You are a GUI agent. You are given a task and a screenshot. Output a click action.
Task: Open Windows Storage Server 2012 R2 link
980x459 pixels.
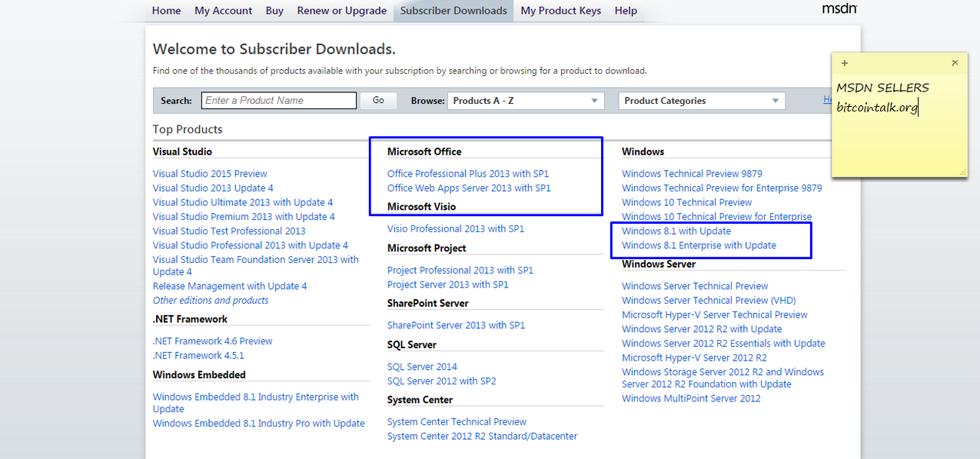723,378
